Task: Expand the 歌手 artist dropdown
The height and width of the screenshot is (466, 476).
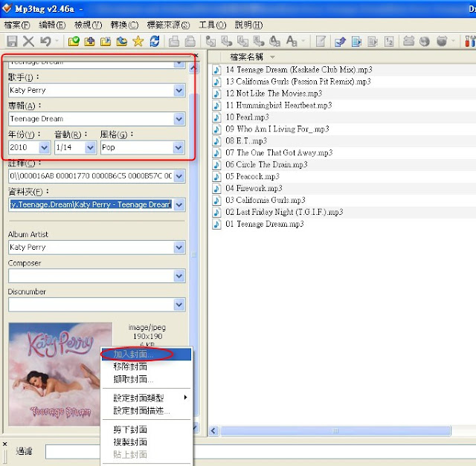Action: 179,91
